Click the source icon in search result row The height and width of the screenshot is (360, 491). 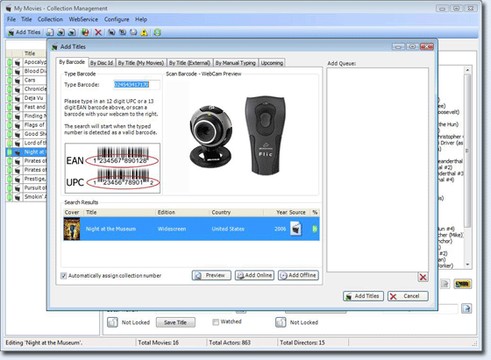click(x=296, y=229)
